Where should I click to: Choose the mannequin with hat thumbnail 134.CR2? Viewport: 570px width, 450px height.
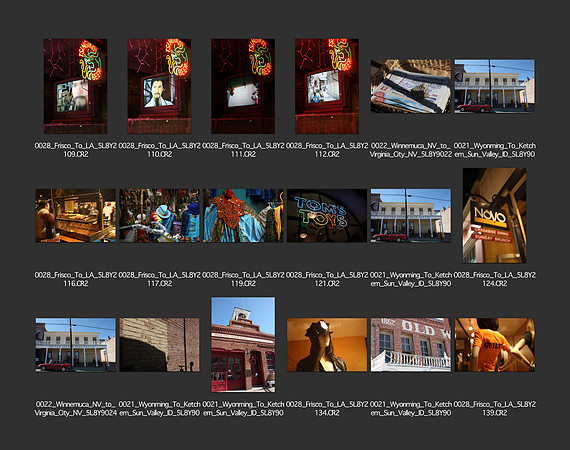[x=327, y=345]
